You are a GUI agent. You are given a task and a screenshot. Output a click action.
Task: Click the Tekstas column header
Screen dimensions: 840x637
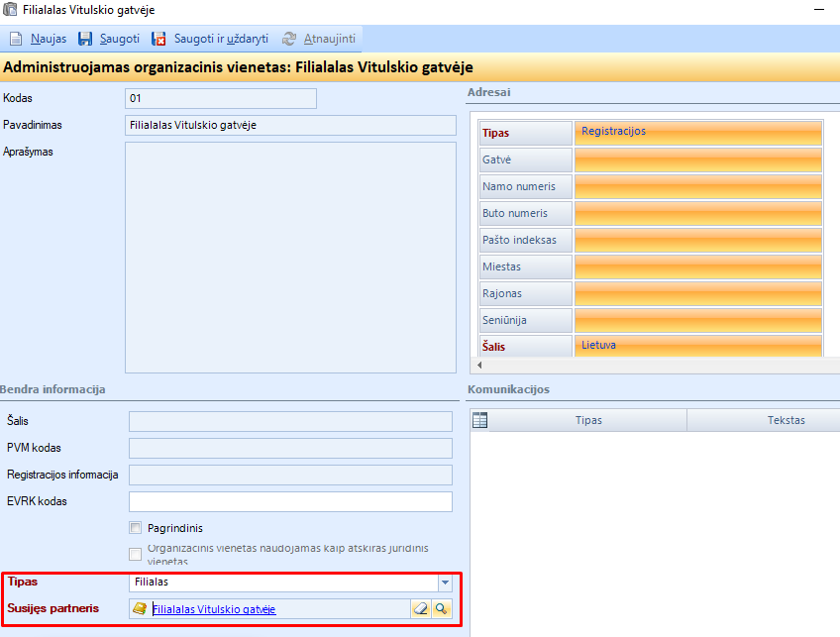785,420
